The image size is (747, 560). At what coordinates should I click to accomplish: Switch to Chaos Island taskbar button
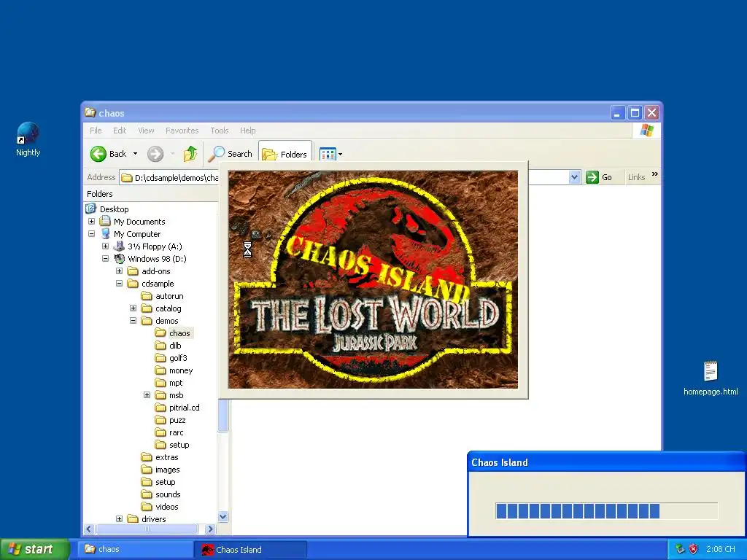tap(251, 550)
